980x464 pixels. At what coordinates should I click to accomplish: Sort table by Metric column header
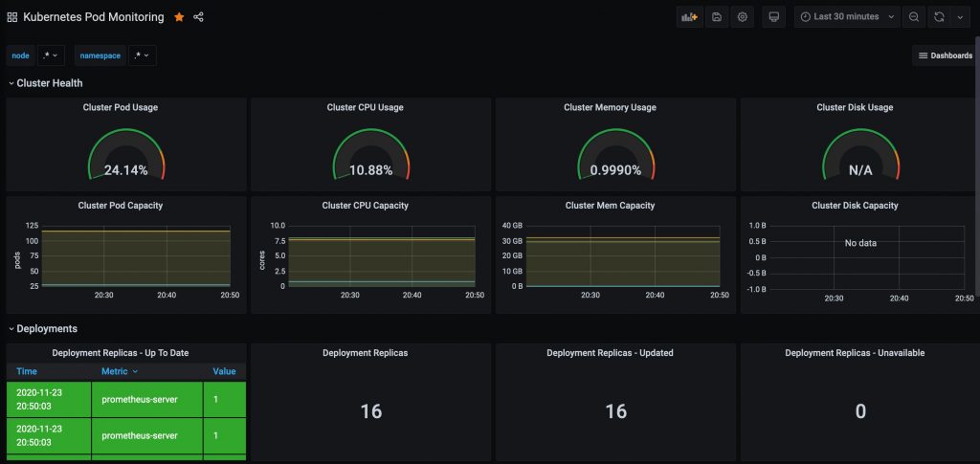[120, 371]
